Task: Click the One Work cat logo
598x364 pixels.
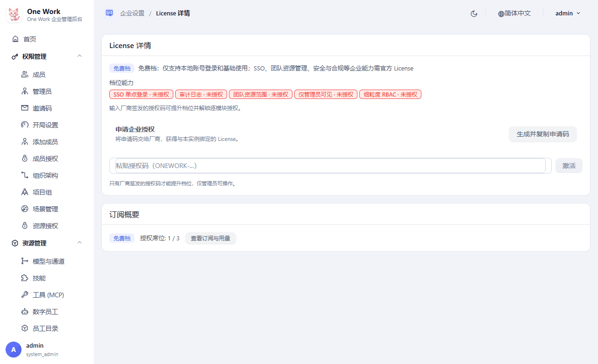Action: point(14,14)
